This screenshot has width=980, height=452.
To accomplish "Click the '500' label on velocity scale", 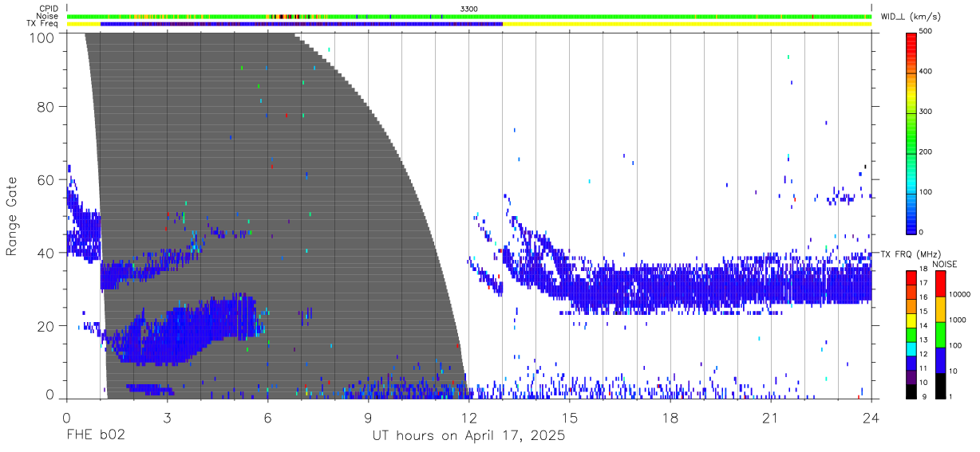I will click(926, 32).
